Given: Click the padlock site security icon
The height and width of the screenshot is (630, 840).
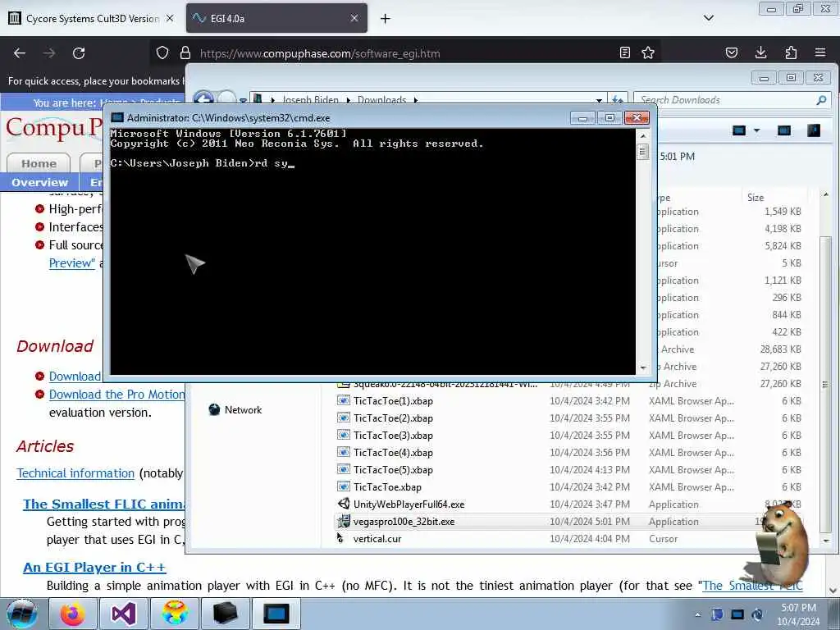Looking at the screenshot, I should pyautogui.click(x=185, y=52).
